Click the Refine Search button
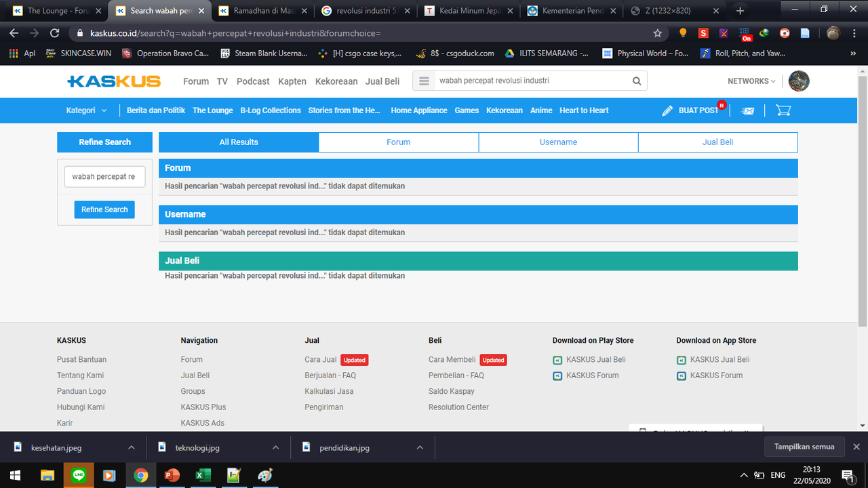The image size is (868, 488). click(x=104, y=209)
